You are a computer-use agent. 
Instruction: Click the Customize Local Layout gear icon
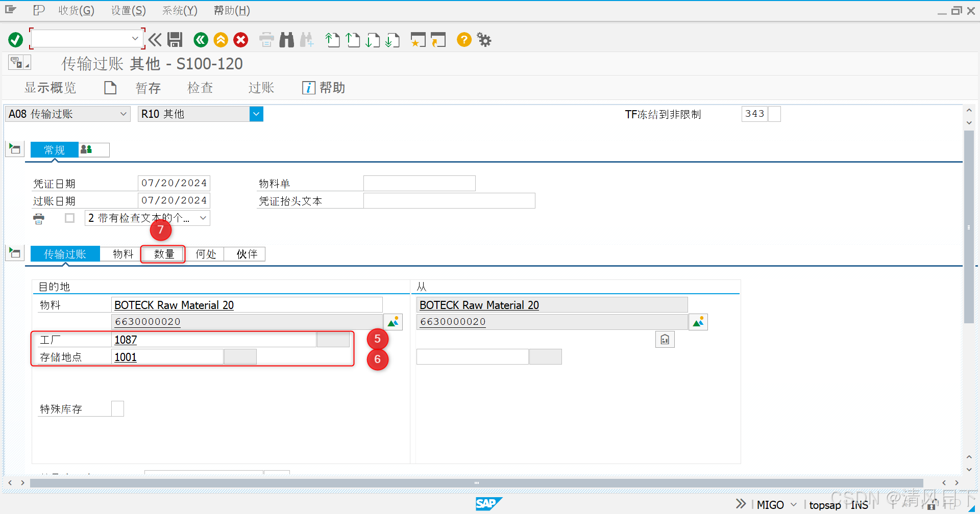point(484,39)
